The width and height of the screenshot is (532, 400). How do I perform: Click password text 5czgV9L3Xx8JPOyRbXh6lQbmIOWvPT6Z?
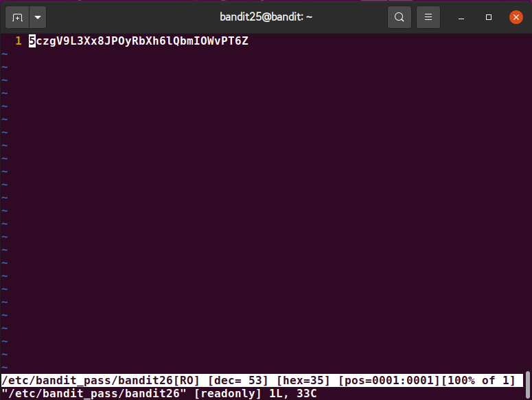[139, 41]
